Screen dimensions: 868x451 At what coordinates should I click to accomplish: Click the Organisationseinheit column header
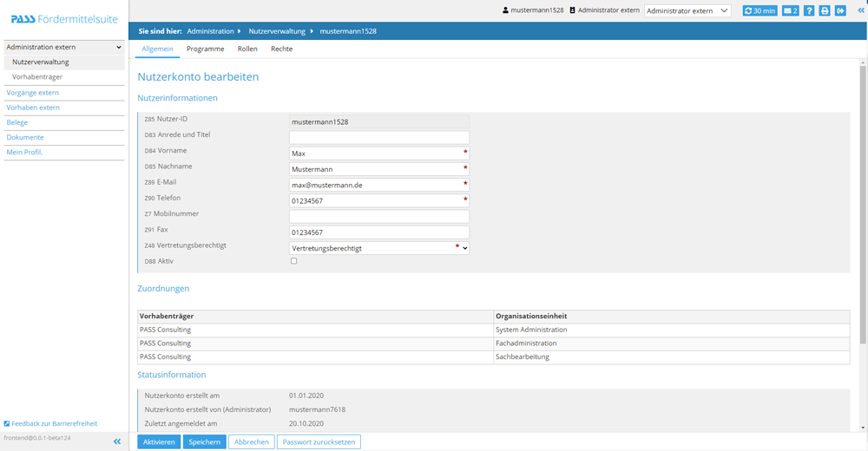pyautogui.click(x=672, y=316)
